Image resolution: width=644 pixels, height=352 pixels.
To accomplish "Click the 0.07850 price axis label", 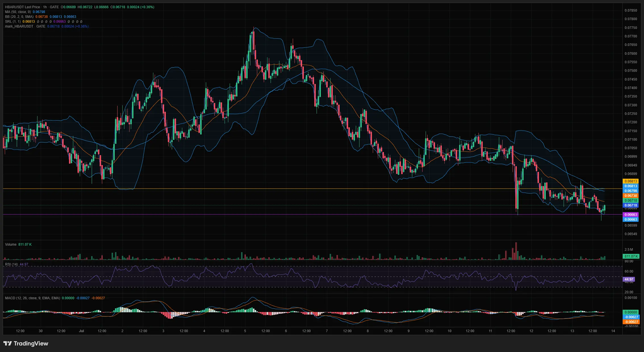I will pyautogui.click(x=631, y=10).
